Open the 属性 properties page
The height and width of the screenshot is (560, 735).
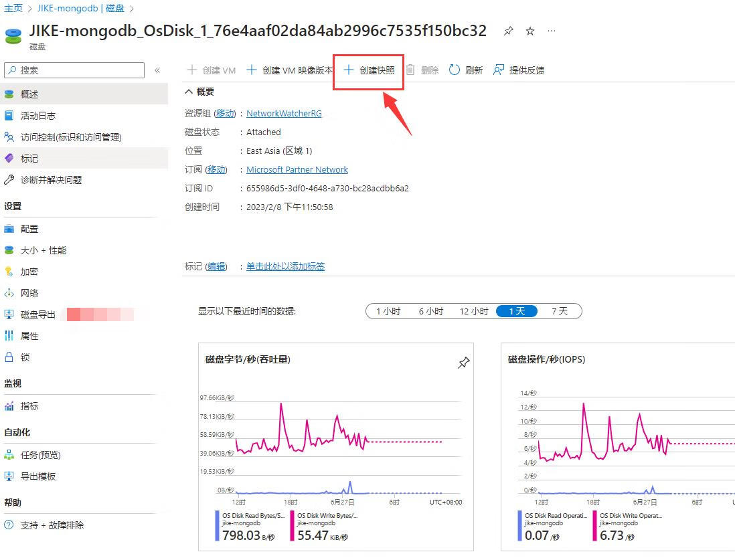coord(84,336)
